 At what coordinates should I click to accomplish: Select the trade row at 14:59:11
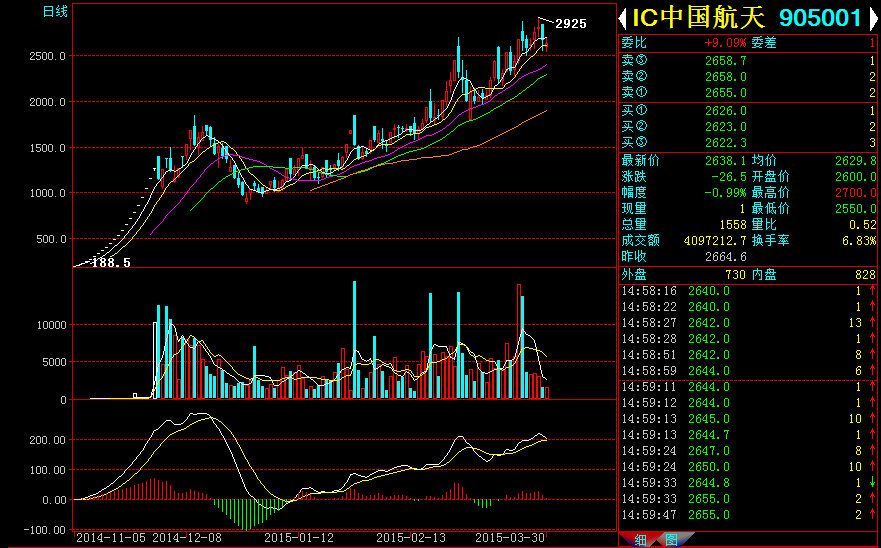[748, 387]
